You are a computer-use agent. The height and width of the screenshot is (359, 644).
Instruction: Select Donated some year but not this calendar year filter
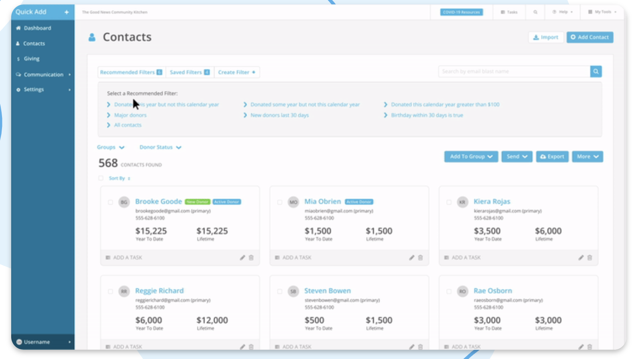[305, 105]
